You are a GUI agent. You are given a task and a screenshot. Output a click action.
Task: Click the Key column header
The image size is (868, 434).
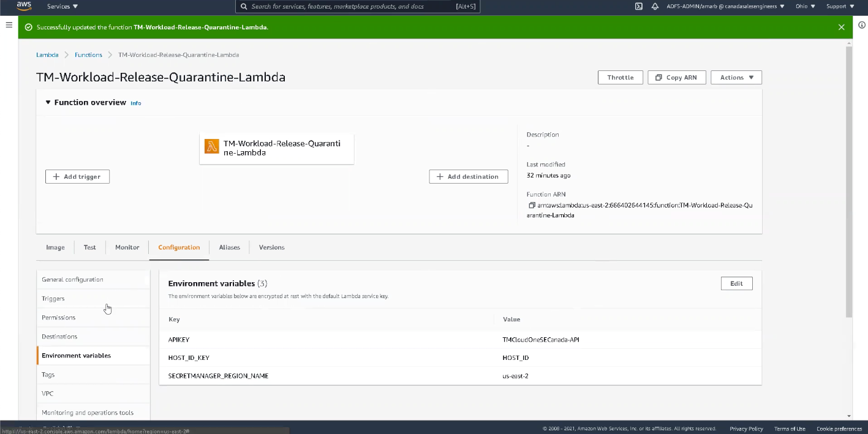pyautogui.click(x=174, y=320)
